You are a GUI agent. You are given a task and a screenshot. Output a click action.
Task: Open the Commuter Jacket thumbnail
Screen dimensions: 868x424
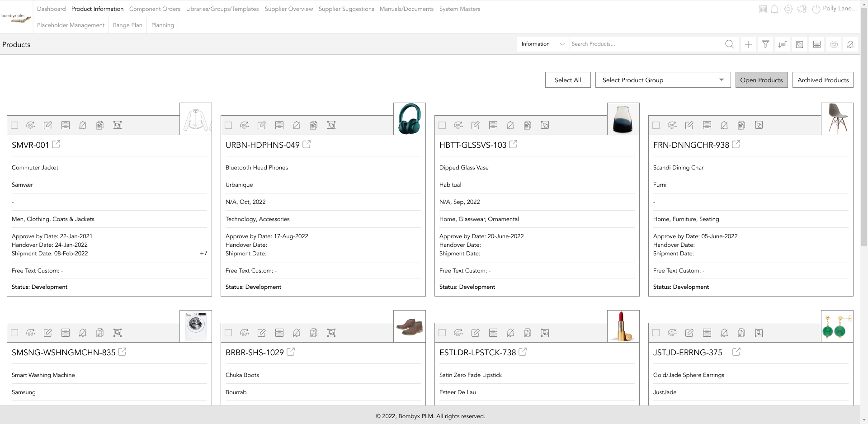pyautogui.click(x=196, y=119)
